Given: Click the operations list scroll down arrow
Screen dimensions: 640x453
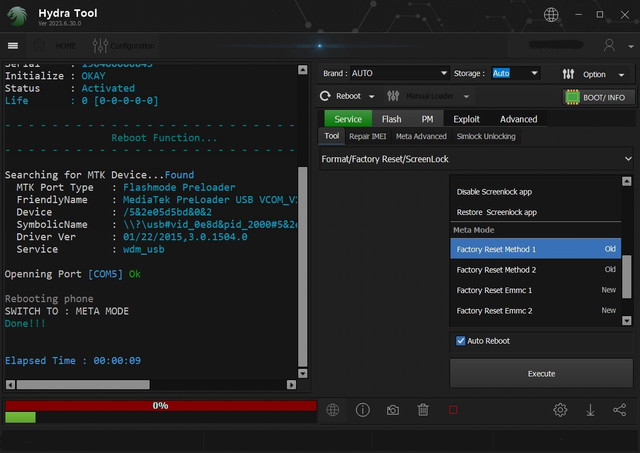Looking at the screenshot, I should pyautogui.click(x=627, y=320).
